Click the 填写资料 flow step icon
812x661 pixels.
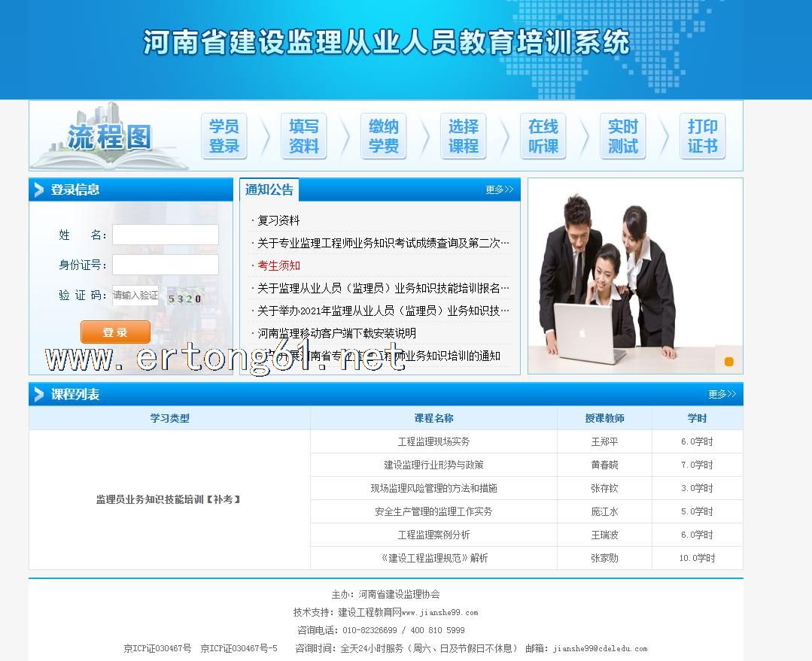(304, 136)
